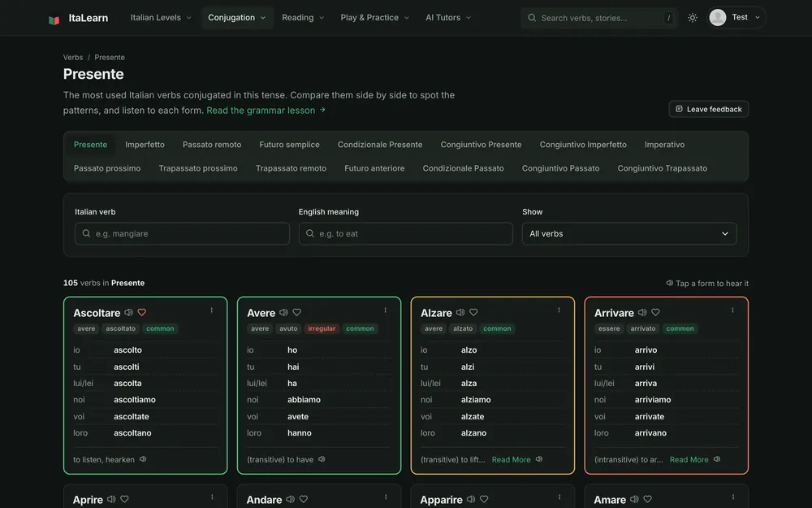
Task: Play the Alzare meaning audio
Action: 539,459
